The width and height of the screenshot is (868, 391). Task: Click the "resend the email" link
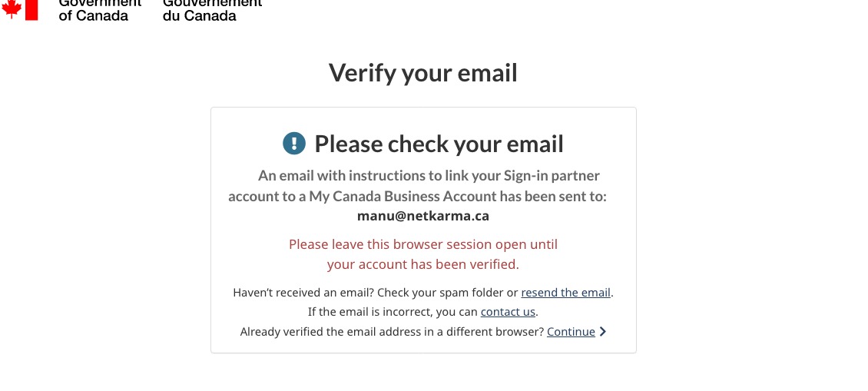point(565,293)
